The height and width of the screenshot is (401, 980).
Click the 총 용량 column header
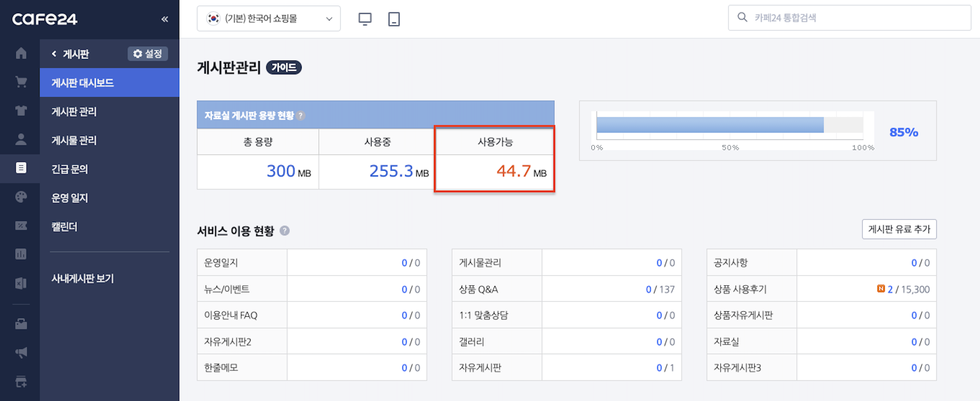click(258, 142)
